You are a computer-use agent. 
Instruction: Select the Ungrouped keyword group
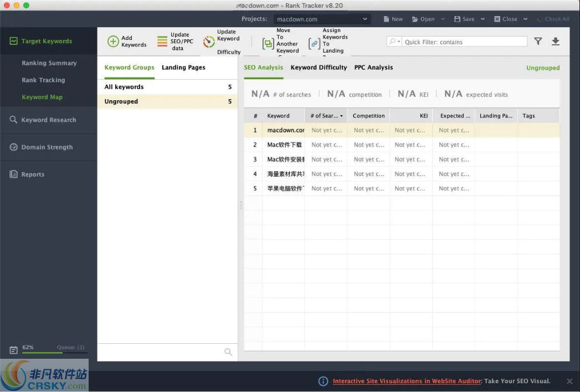click(167, 101)
